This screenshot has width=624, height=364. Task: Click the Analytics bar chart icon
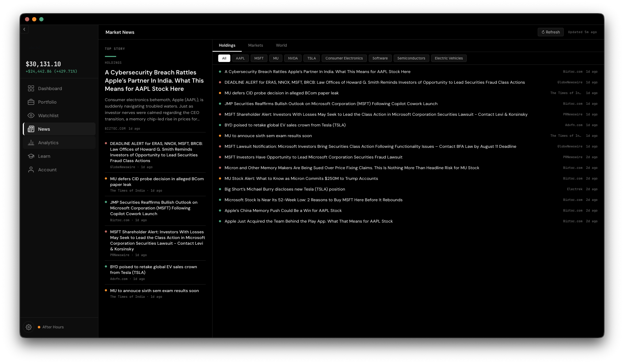pyautogui.click(x=31, y=142)
